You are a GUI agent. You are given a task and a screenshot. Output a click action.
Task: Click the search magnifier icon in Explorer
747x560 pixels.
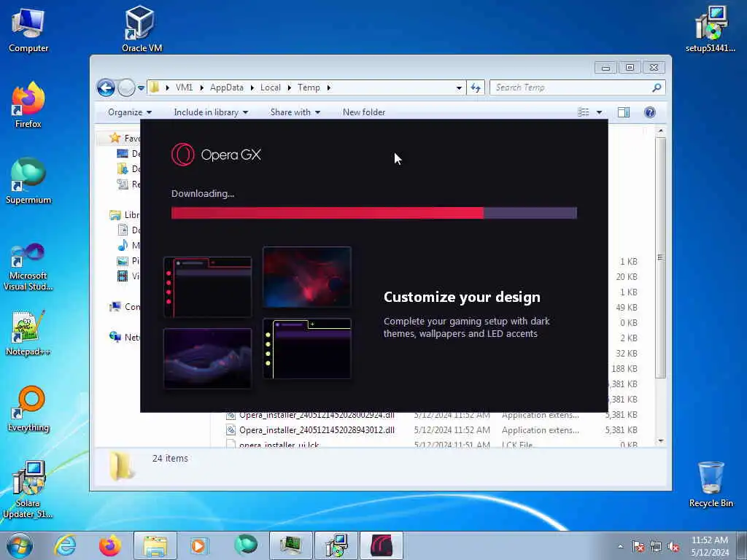point(657,87)
